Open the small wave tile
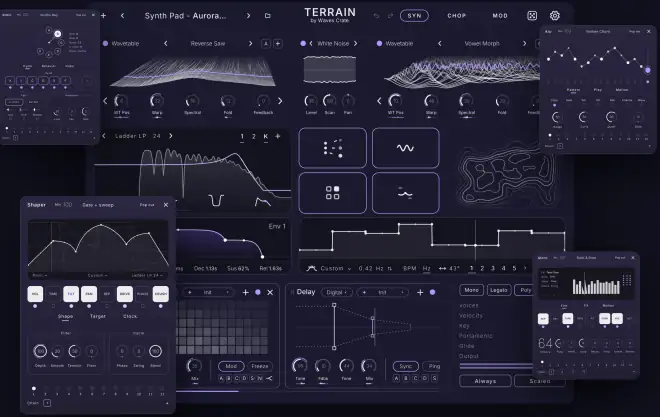Viewport: 660px width, 417px height. point(405,193)
